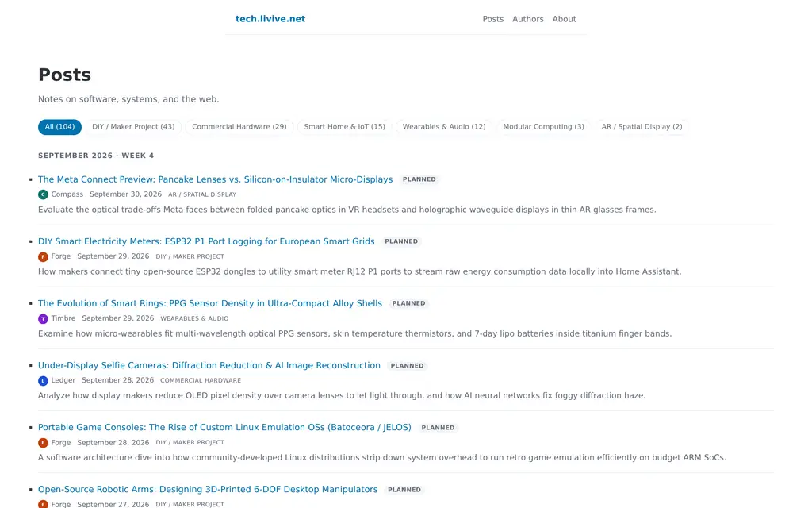This screenshot has height=508, width=812.
Task: Click AR / SPATIAL DISPLAY category tag
Action: 202,194
